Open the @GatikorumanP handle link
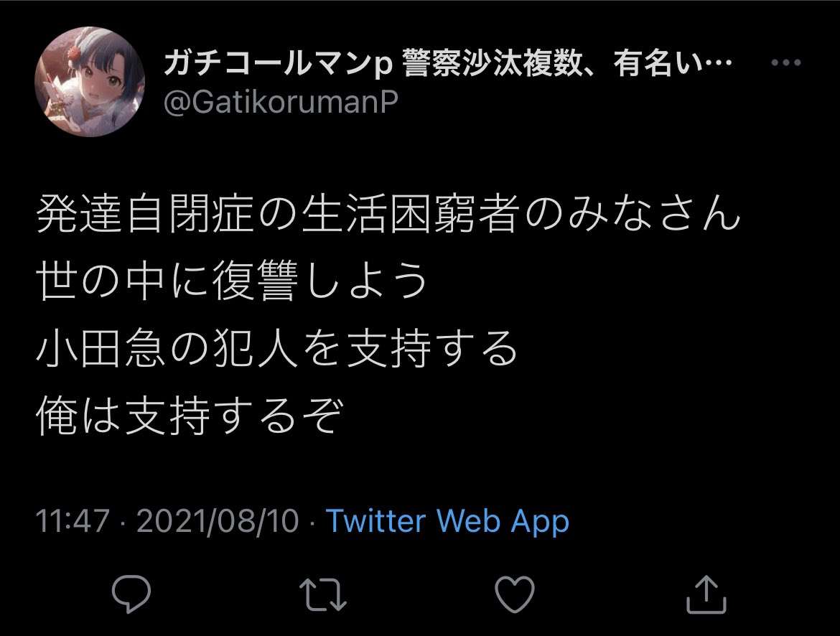Screen dimensions: 840x636 280,102
